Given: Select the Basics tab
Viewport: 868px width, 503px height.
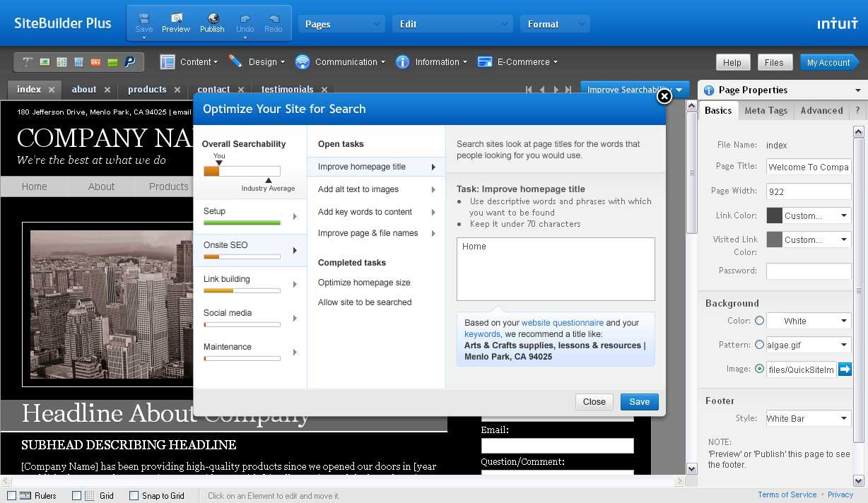Looking at the screenshot, I should (x=718, y=111).
